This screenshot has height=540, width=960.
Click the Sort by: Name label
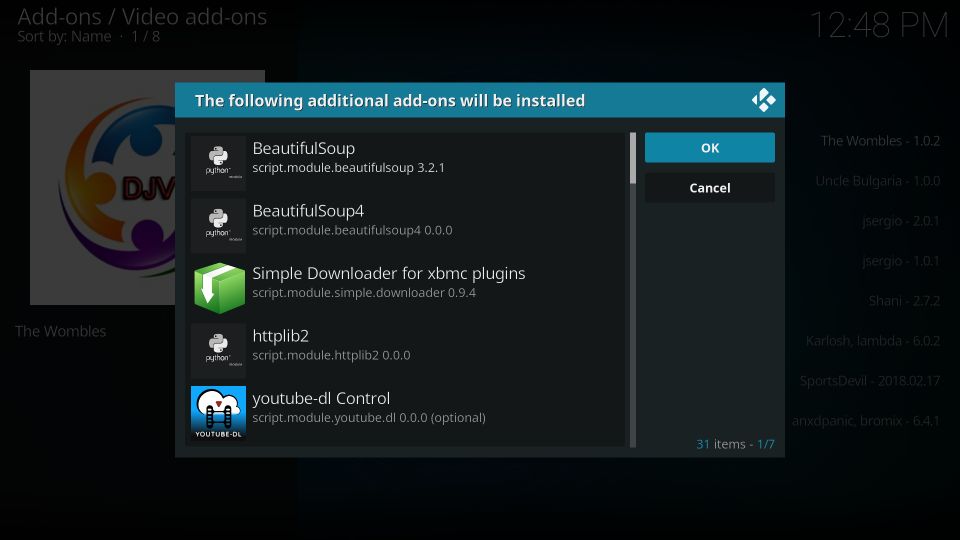pos(64,37)
